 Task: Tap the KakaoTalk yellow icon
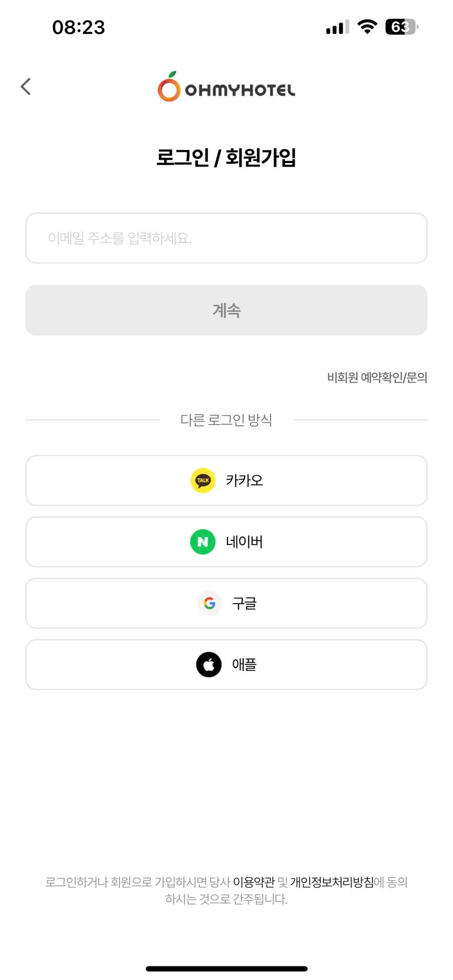(203, 480)
